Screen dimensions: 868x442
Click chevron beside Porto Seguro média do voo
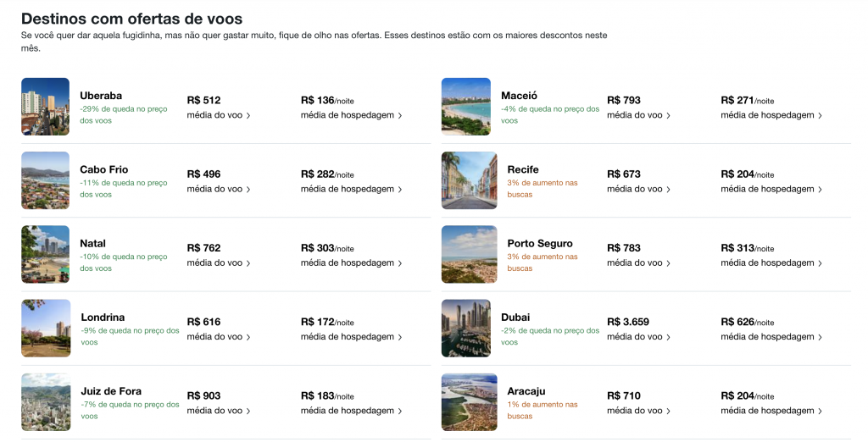point(668,263)
